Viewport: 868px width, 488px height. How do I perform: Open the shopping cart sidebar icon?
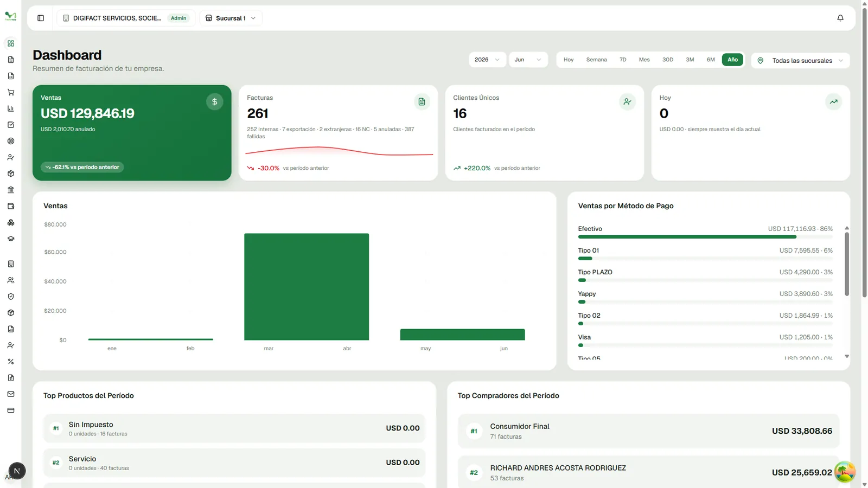tap(11, 92)
